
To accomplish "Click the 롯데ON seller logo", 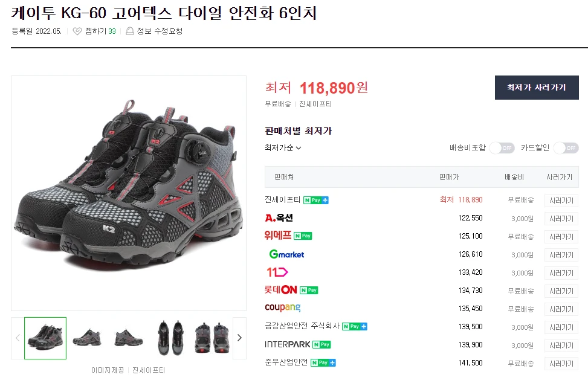I will tap(281, 290).
